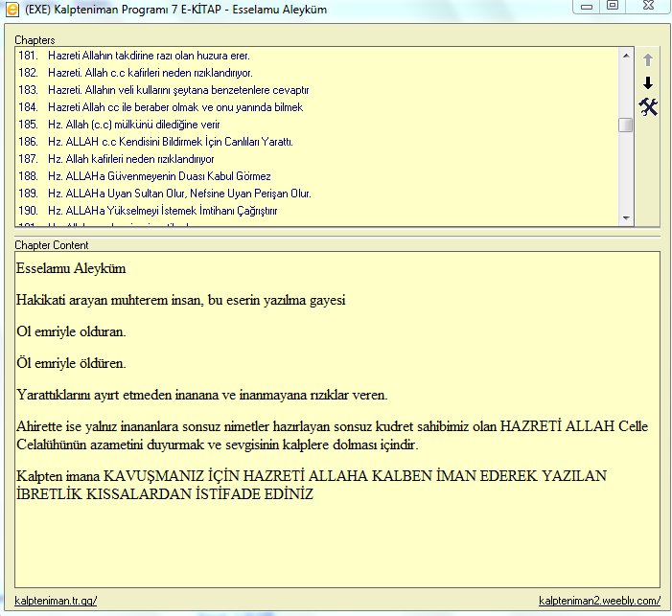
Task: Open the kalpteniman2.weebly.com link
Action: tap(599, 601)
